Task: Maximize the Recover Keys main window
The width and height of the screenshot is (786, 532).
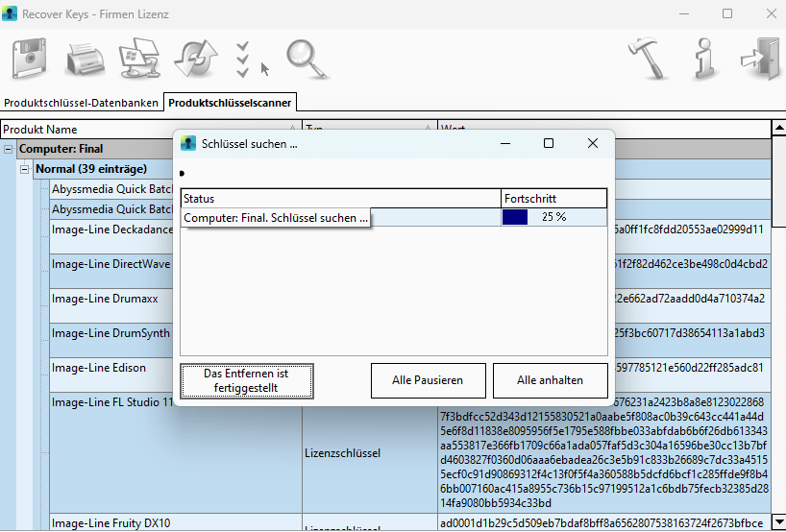Action: 727,14
